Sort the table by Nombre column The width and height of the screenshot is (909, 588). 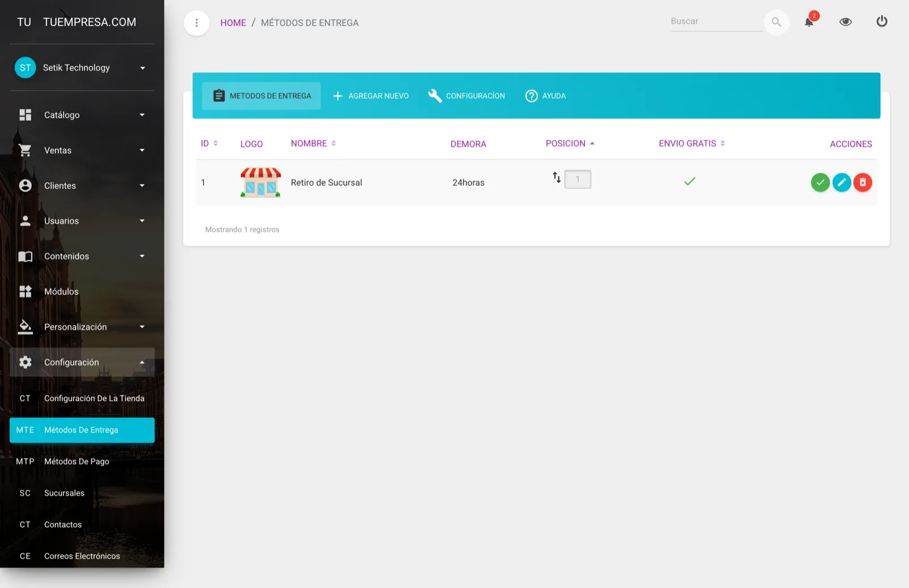coord(313,144)
